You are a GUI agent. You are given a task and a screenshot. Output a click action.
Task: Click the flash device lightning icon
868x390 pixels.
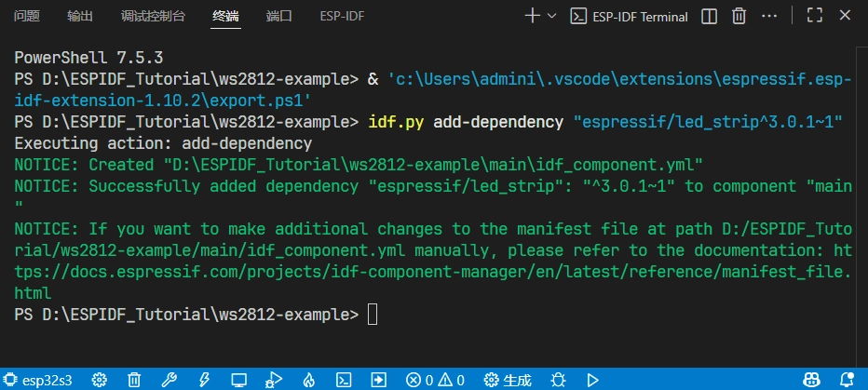(x=203, y=380)
